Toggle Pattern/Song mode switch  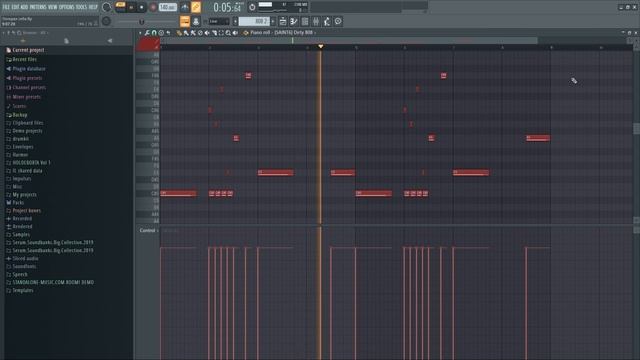(x=120, y=7)
